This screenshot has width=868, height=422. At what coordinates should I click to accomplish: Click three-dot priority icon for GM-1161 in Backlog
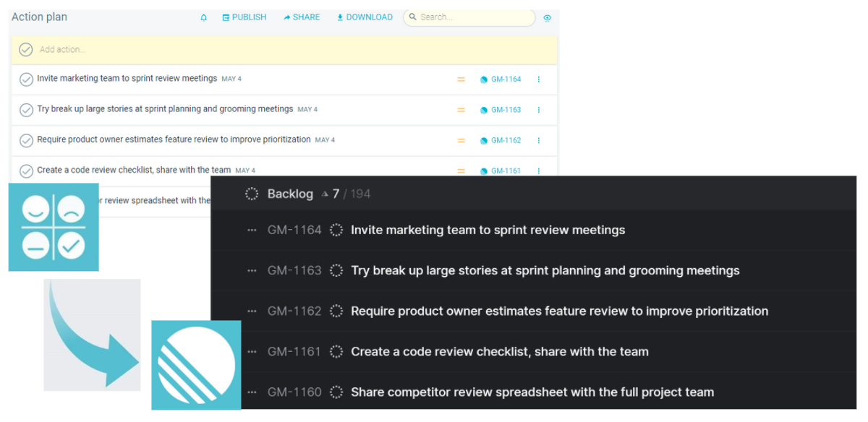[252, 352]
